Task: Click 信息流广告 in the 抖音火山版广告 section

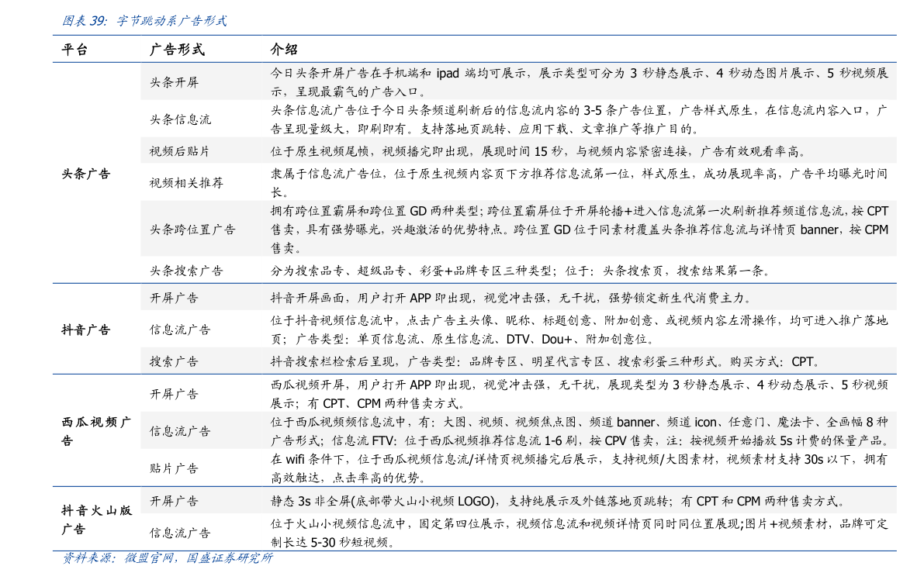Action: click(180, 533)
